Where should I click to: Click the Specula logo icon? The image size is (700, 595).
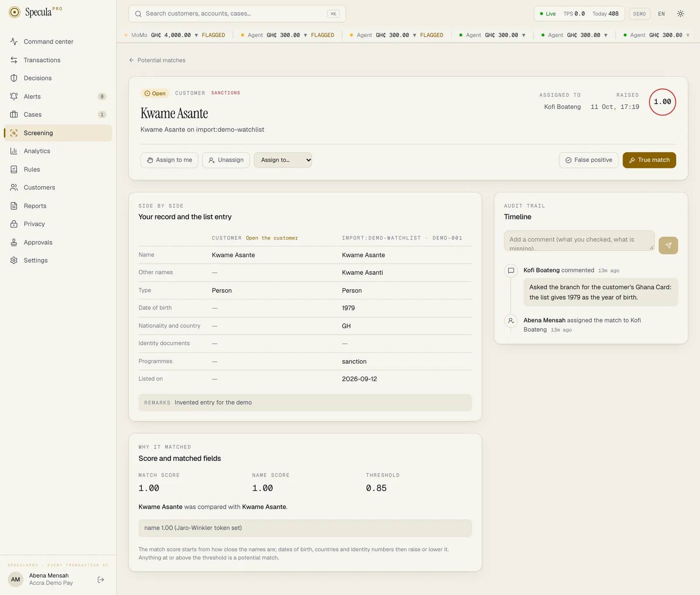(14, 12)
